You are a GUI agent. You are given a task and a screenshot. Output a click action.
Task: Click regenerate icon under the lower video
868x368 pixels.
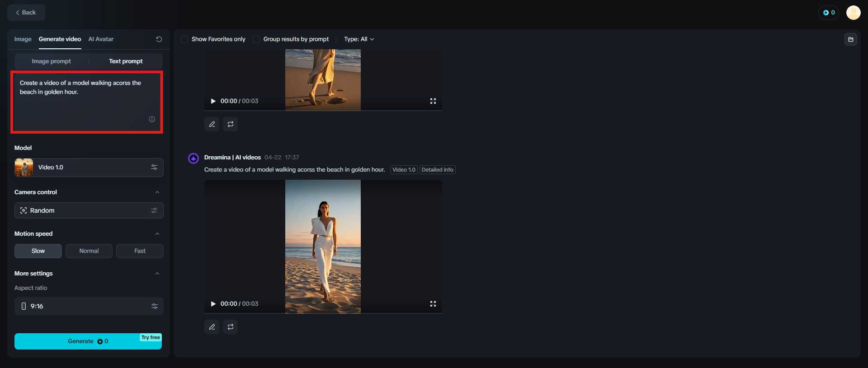pos(231,327)
